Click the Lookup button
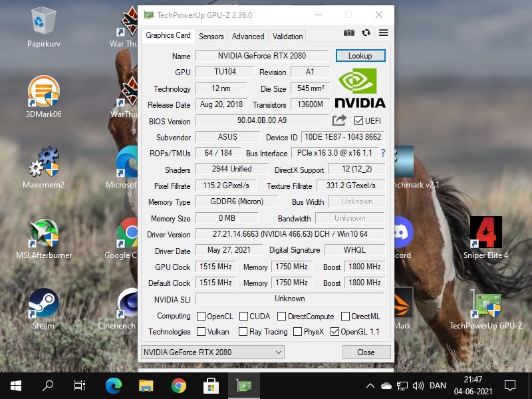Screen dimensions: 532x399 click(x=360, y=56)
